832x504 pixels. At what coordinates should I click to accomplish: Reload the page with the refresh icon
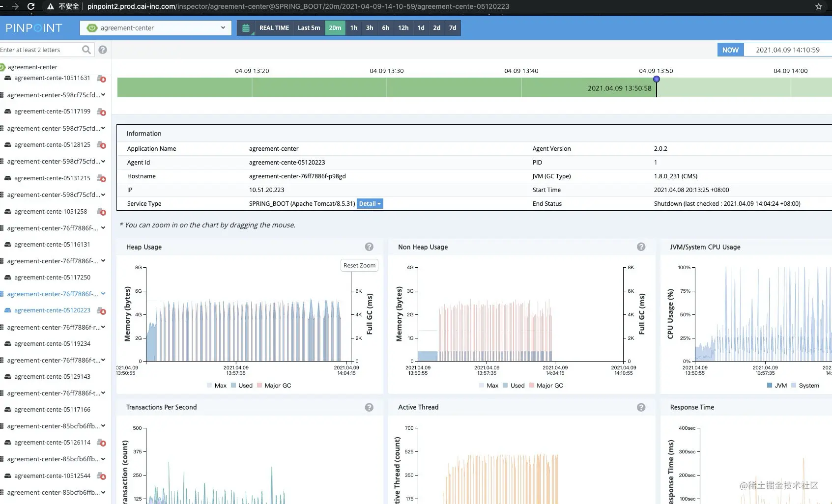click(30, 6)
